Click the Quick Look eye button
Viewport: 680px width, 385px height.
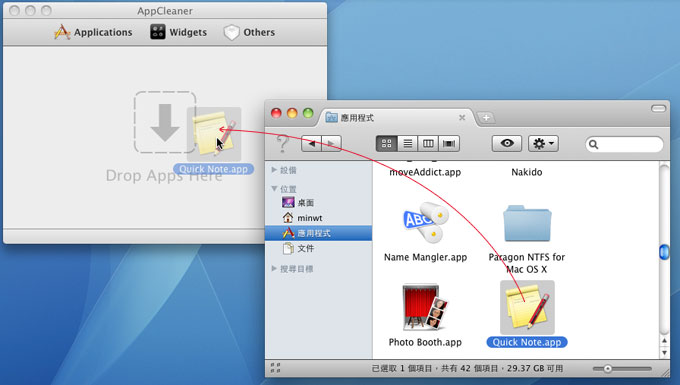click(507, 144)
